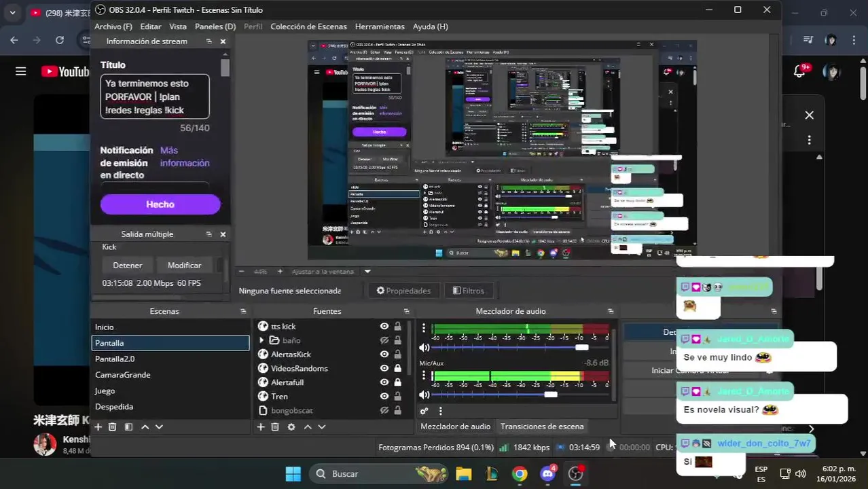This screenshot has width=868, height=489.
Task: Add a new source with the plus icon in Fuentes
Action: 260,427
